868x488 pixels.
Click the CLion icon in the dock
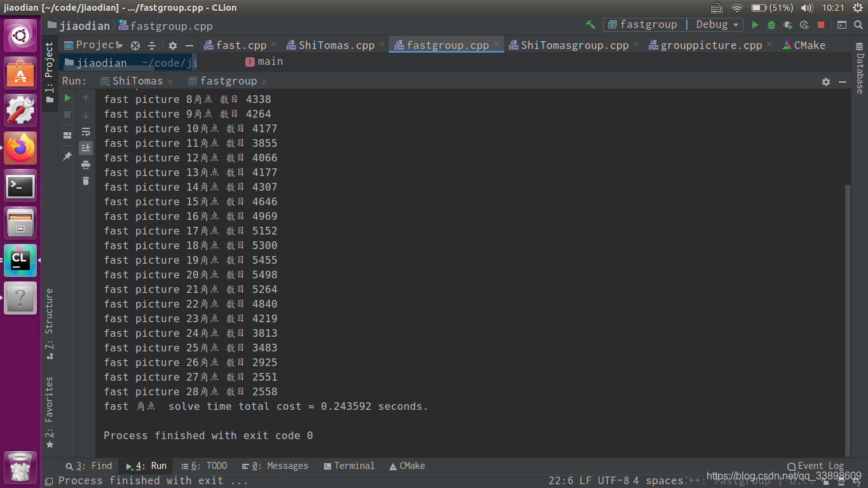(x=20, y=261)
